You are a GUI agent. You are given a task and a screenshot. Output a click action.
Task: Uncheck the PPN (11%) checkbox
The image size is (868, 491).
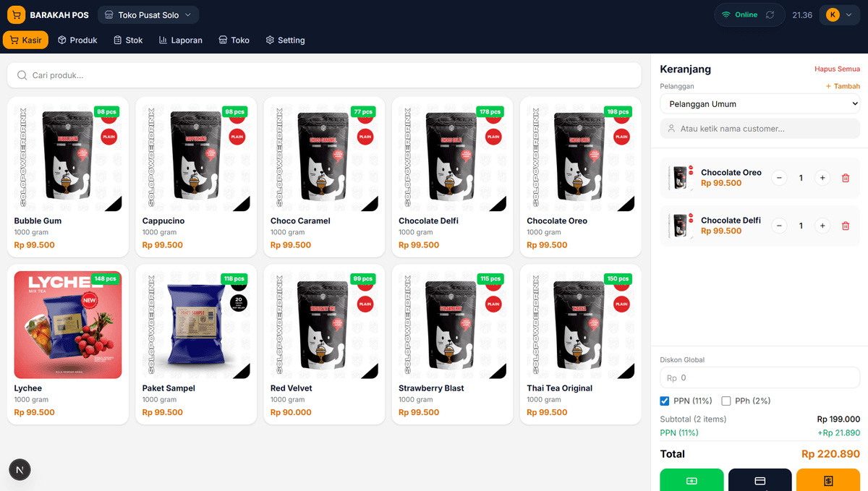[x=665, y=401]
